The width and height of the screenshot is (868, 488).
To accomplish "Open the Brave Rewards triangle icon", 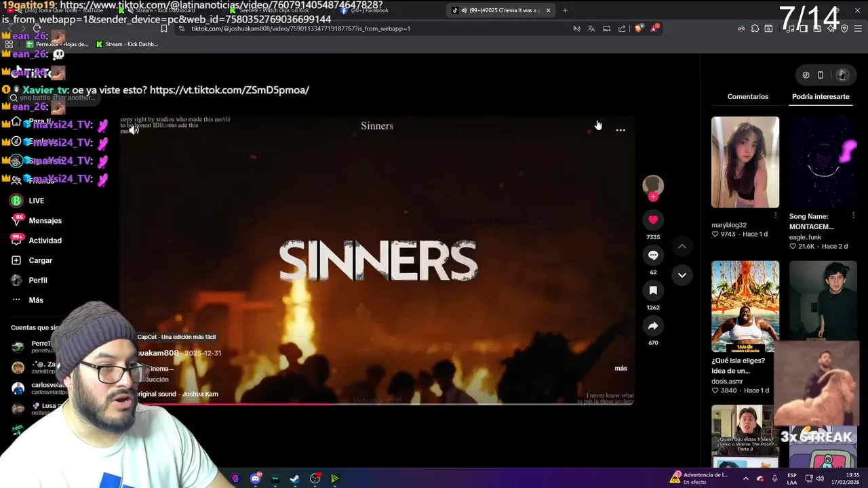I will [654, 28].
